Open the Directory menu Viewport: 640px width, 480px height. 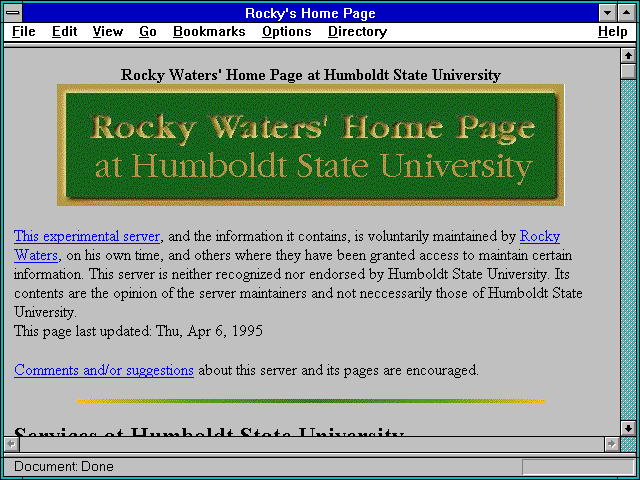click(x=357, y=31)
